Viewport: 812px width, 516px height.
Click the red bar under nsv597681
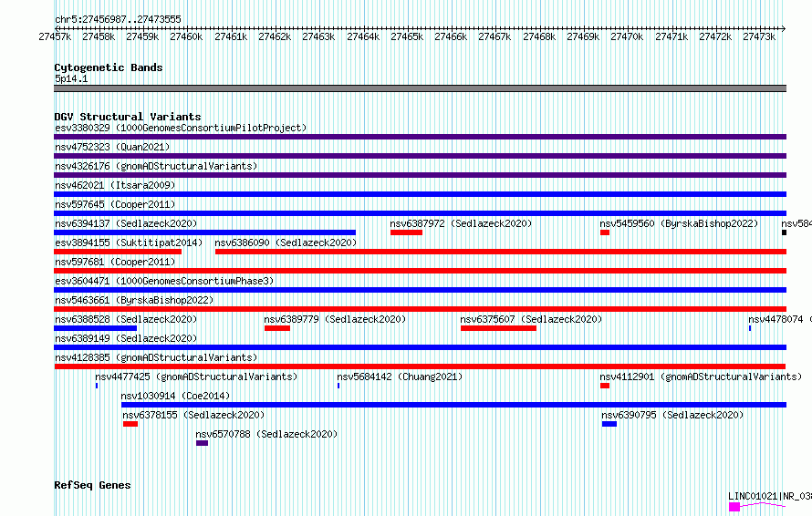(420, 271)
